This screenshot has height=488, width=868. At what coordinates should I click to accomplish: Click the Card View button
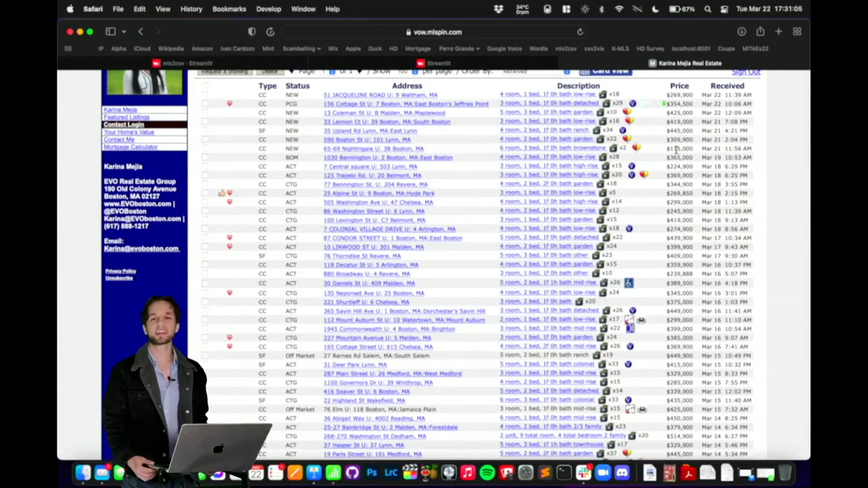(606, 72)
